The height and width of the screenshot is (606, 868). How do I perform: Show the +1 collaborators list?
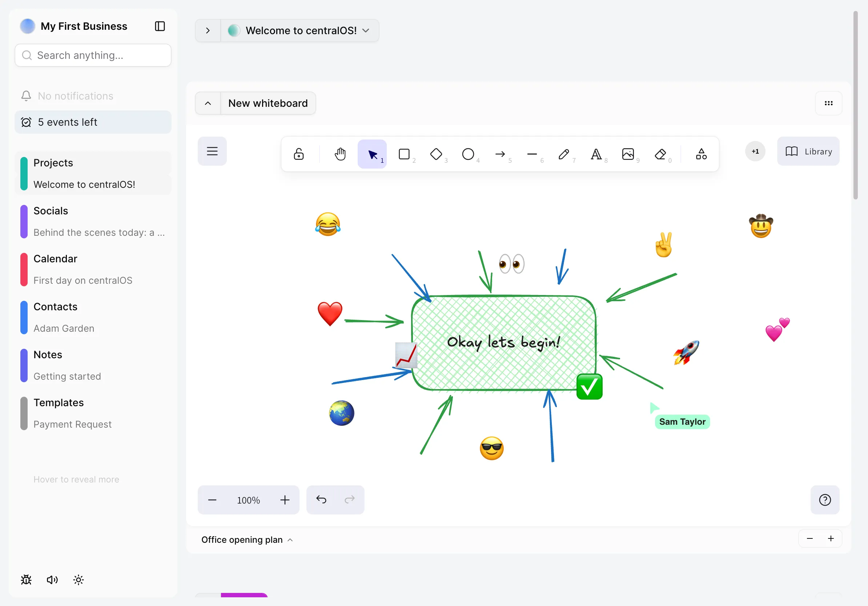[x=755, y=151]
